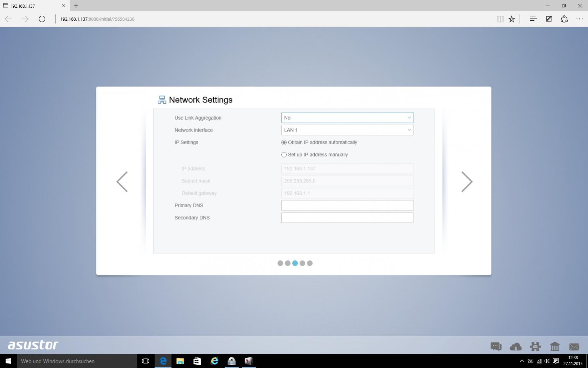Open the Windows Store taskbar icon
The height and width of the screenshot is (368, 588).
(197, 361)
